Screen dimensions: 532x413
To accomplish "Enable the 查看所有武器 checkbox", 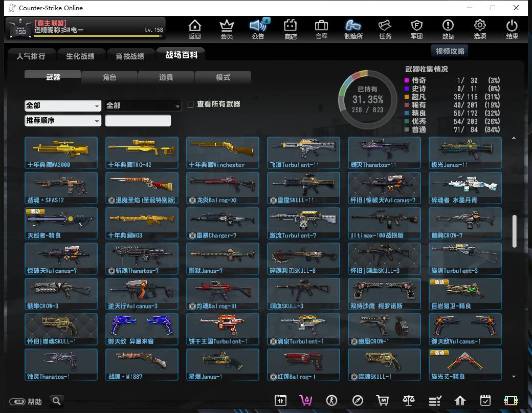I will pos(191,104).
